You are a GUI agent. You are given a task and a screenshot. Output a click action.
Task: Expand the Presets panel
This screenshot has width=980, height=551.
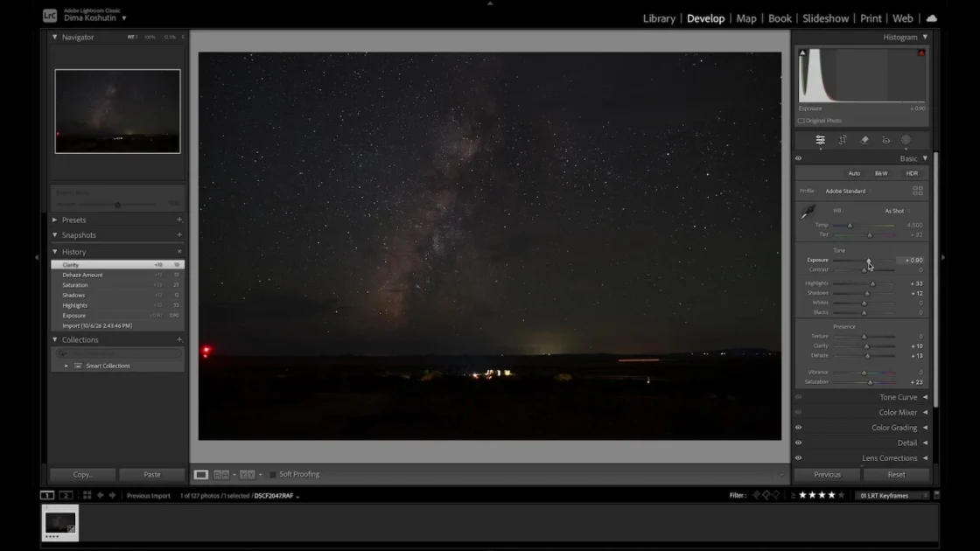click(x=55, y=220)
